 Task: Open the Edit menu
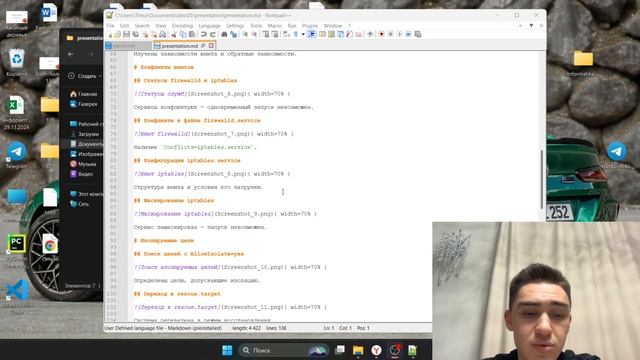(124, 26)
